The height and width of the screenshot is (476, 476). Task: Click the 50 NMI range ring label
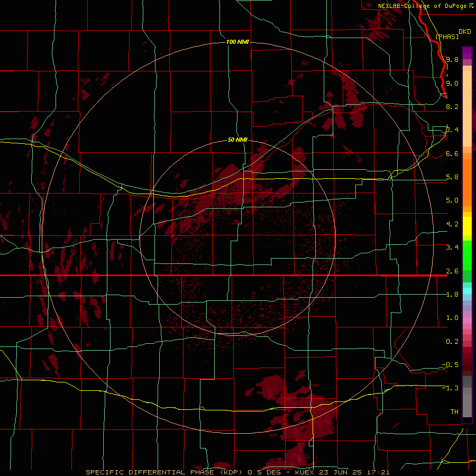coord(237,140)
